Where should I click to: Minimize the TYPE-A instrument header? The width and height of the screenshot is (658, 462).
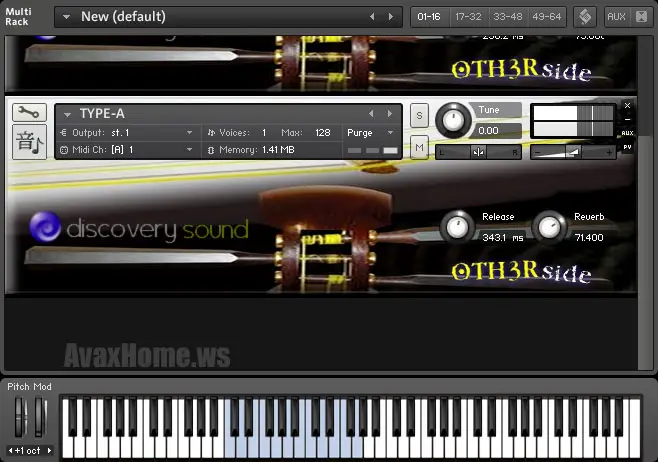(627, 120)
